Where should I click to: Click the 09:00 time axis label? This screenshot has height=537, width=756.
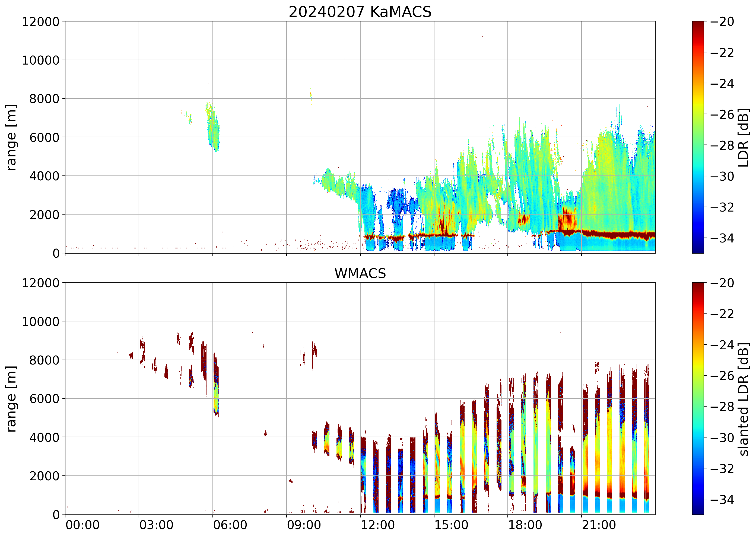(304, 525)
